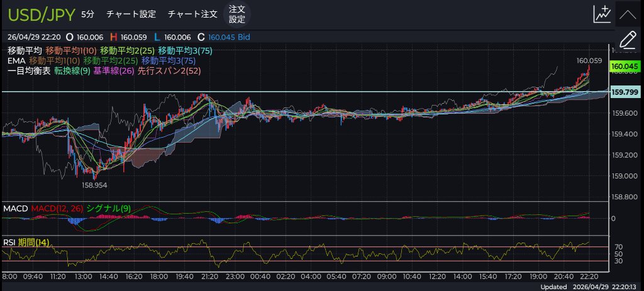Open the チャート設定 menu
This screenshot has height=291, width=644.
[x=131, y=14]
